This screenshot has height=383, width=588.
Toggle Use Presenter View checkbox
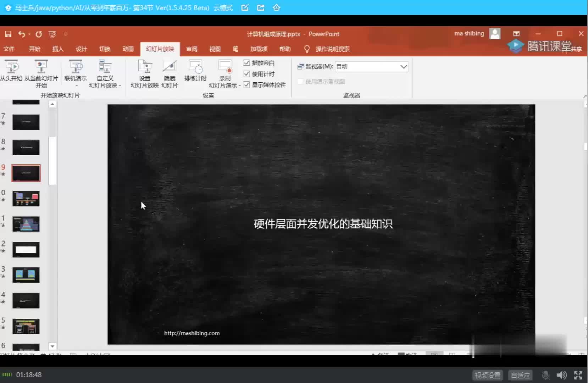300,82
